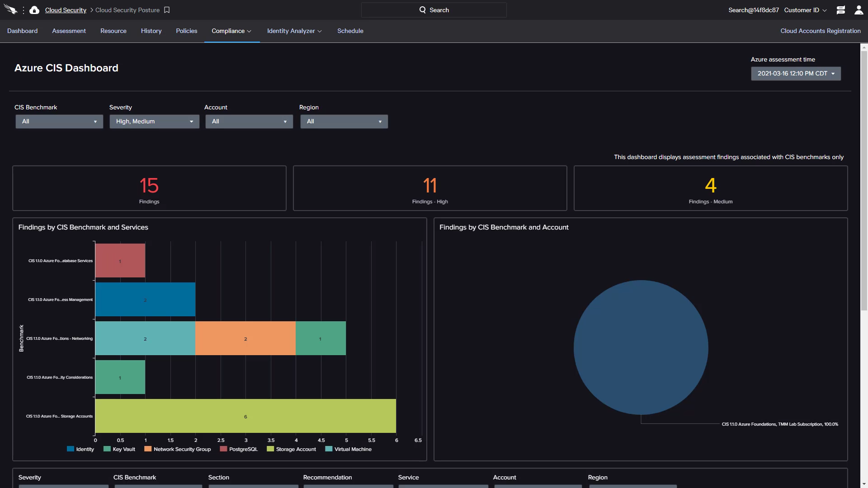Viewport: 868px width, 488px height.
Task: Click the Key Vault bar for Security Considerations
Action: point(120,377)
